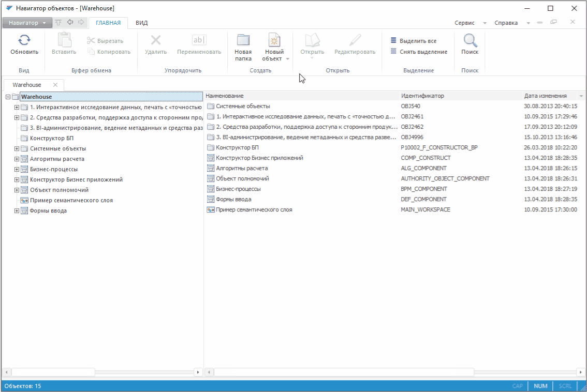Image resolution: width=587 pixels, height=392 pixels.
Task: Click the tree panel scroll-right arrow
Action: click(198, 372)
